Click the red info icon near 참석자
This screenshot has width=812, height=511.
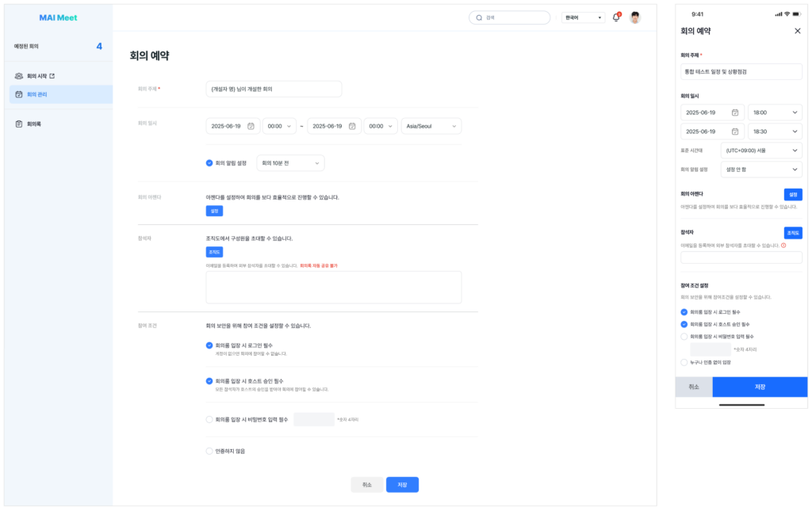783,245
